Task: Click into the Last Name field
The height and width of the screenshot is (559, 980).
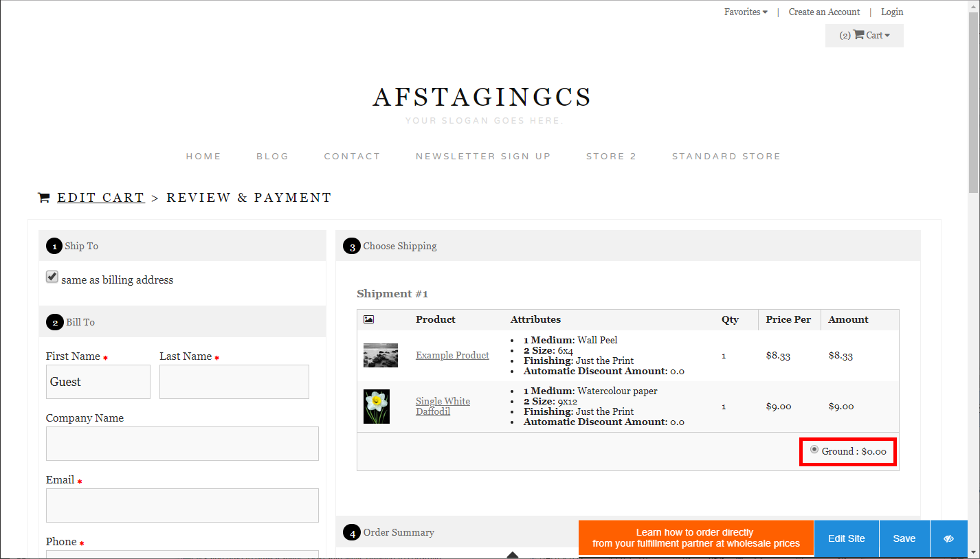Action: 234,382
